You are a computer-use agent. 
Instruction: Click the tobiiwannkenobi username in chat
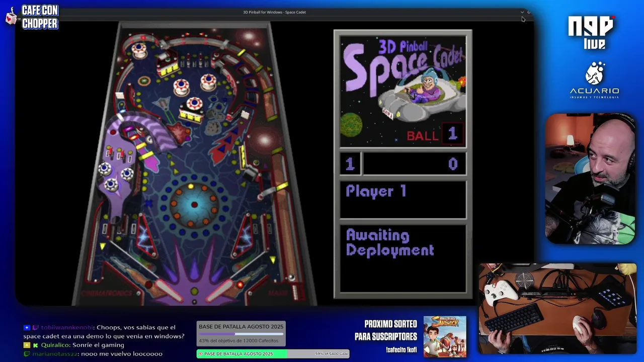click(67, 327)
